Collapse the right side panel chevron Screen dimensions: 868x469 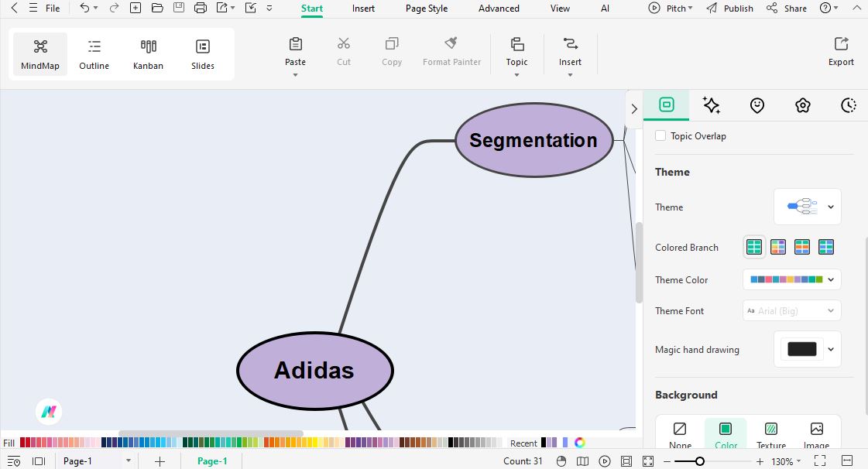(x=634, y=109)
